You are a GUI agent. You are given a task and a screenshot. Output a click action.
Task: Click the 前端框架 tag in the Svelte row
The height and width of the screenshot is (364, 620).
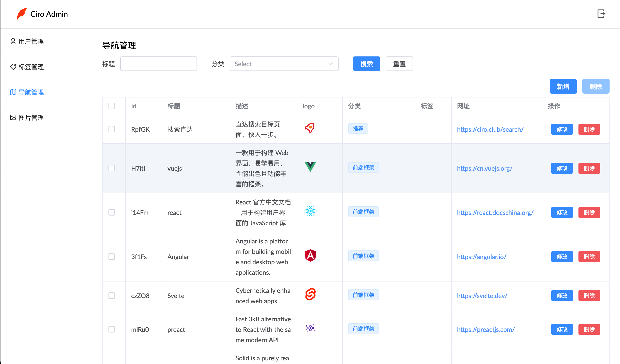pos(363,295)
